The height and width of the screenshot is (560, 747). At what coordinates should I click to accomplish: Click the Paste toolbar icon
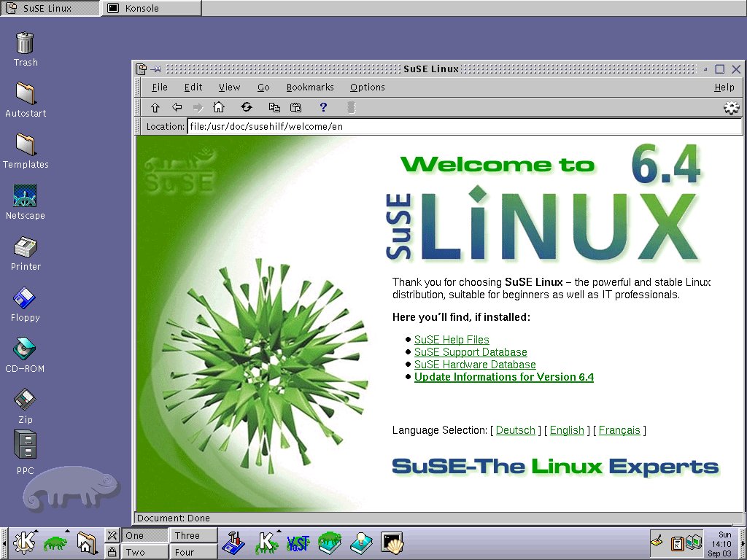pyautogui.click(x=296, y=108)
